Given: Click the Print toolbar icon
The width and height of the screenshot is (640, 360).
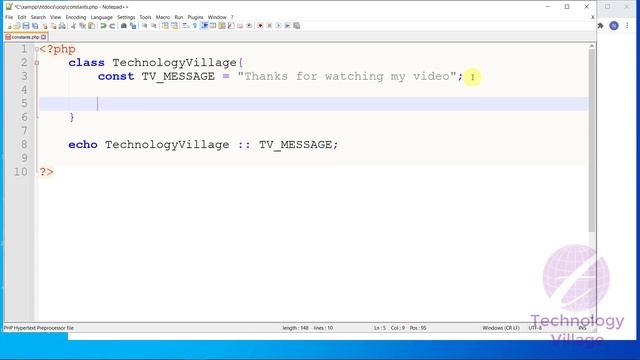Looking at the screenshot, I should tap(62, 26).
